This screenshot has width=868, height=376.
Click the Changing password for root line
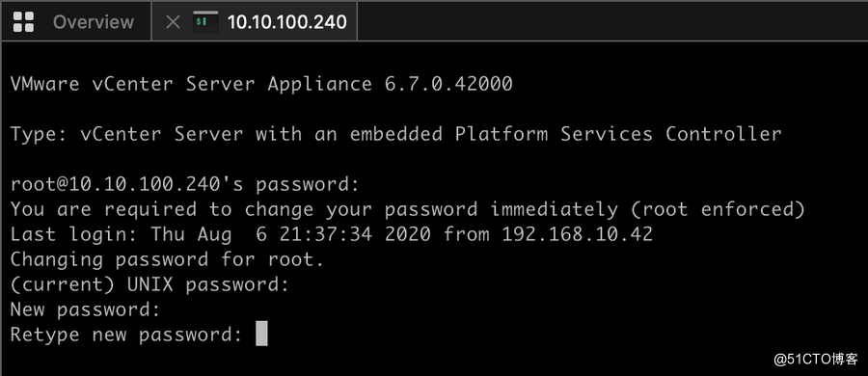coord(167,259)
